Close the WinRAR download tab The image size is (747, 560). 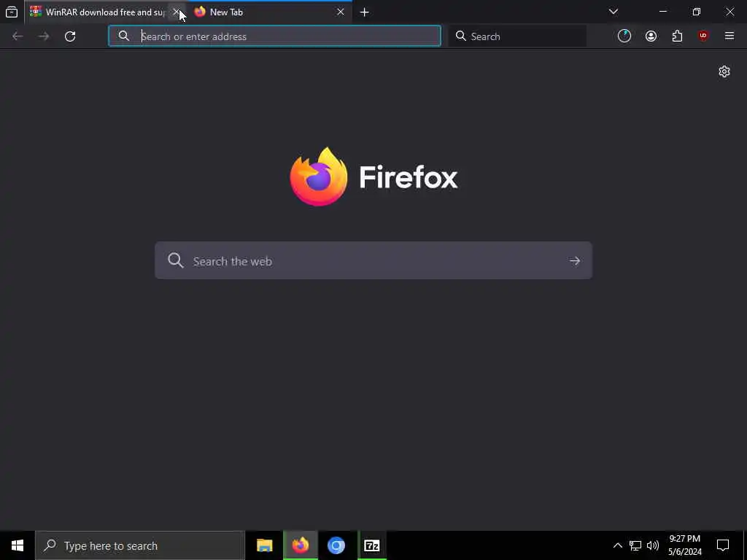pyautogui.click(x=176, y=12)
